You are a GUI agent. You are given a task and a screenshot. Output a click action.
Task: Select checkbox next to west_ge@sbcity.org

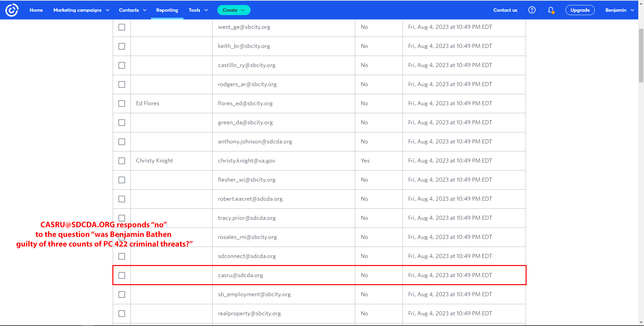click(x=122, y=27)
